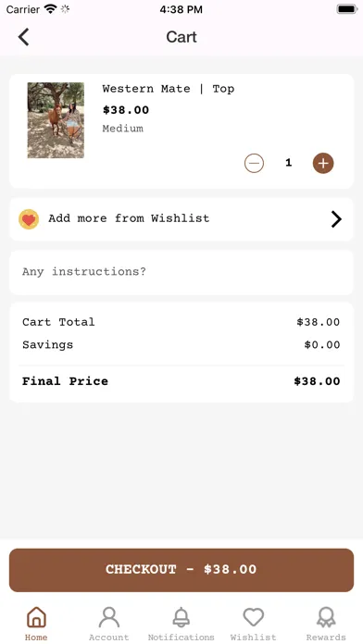
Task: Decrease quantity with the minus button
Action: pyautogui.click(x=254, y=163)
